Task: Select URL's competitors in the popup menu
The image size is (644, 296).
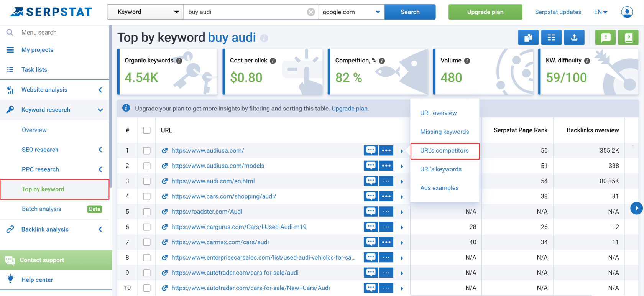Action: point(445,151)
